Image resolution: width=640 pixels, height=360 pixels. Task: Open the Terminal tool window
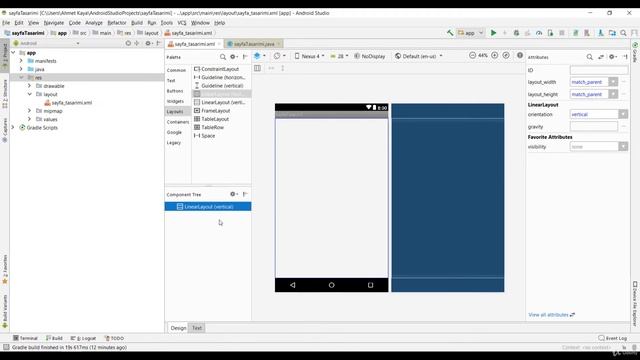pos(25,338)
